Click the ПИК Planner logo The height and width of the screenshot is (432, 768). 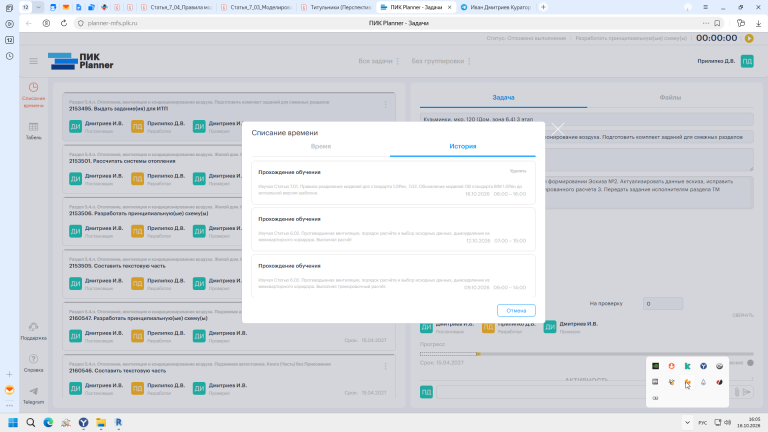(x=81, y=61)
